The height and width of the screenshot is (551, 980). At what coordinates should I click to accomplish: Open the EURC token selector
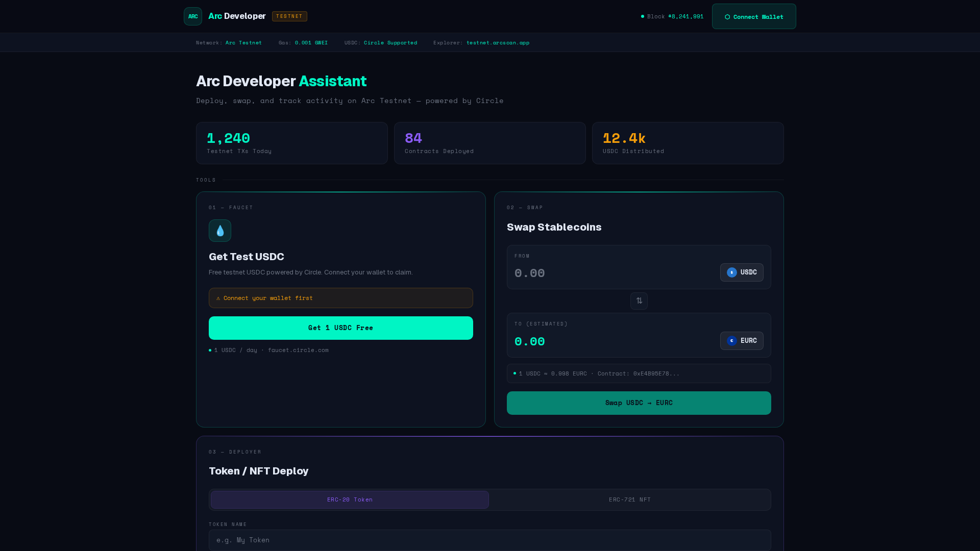(x=742, y=341)
